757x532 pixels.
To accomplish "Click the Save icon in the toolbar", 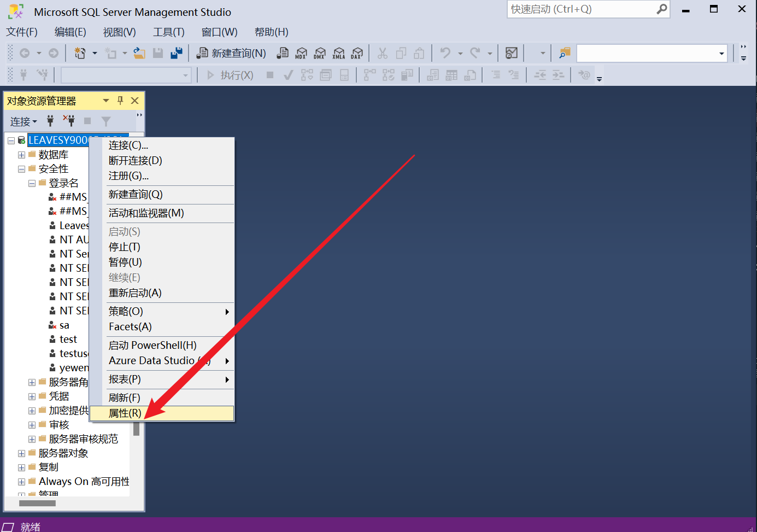I will tap(158, 53).
